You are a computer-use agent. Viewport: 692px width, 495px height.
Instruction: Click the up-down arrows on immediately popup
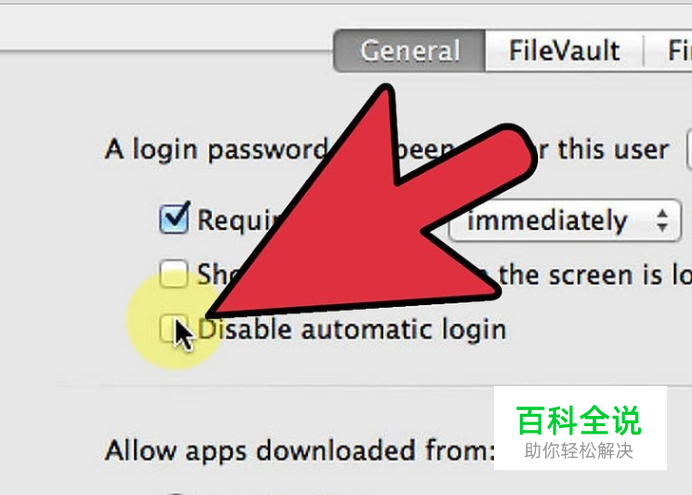[x=662, y=221]
